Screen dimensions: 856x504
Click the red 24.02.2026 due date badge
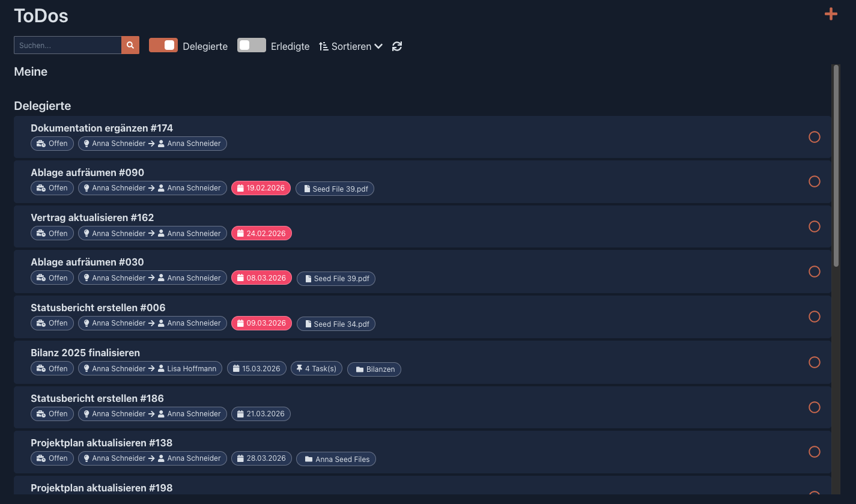tap(261, 233)
